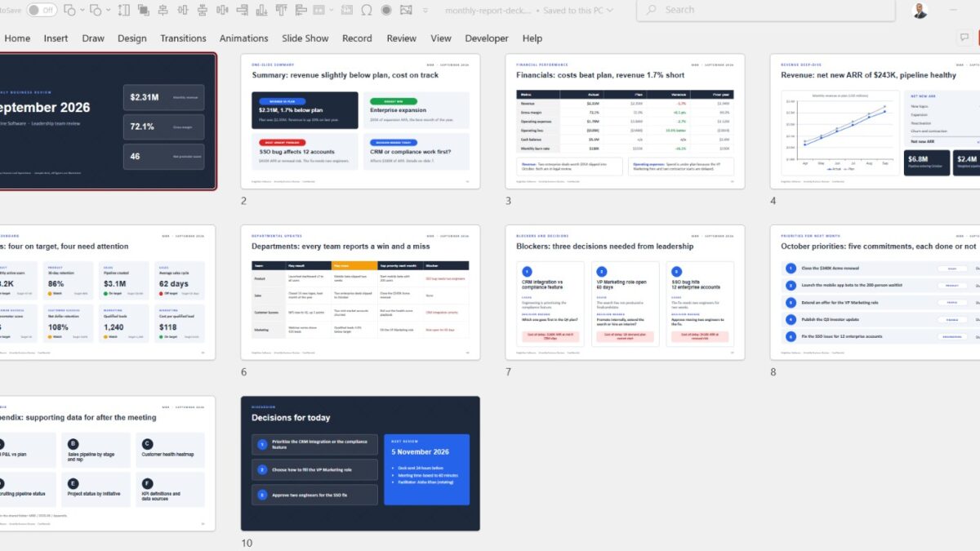Click slide number label '10'
This screenshot has height=551, width=980.
(246, 543)
